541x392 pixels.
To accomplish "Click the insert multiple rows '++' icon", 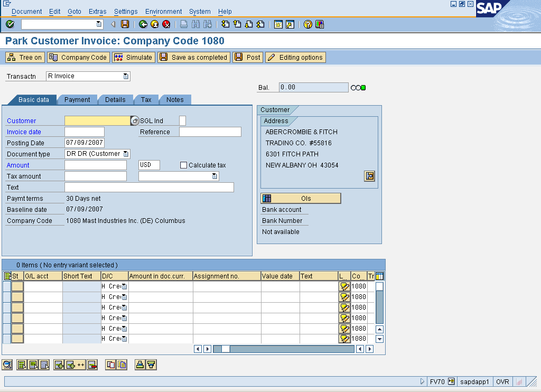I will click(x=76, y=365).
